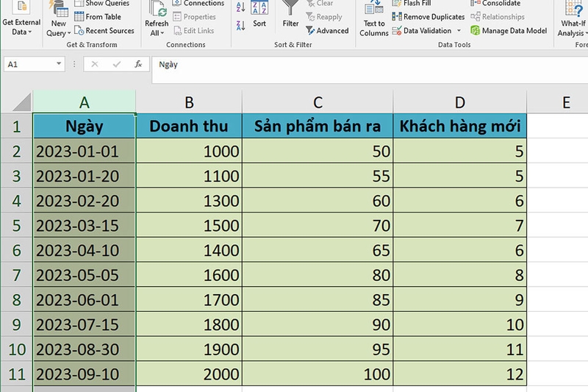Click the Sản phẩm bán ra header cell
This screenshot has height=392, width=588.
click(318, 126)
